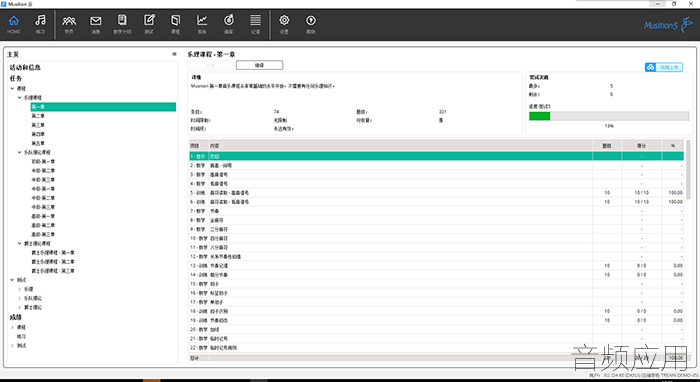The height and width of the screenshot is (382, 700).
Task: Click the 10 / 10 score in row 5
Action: [x=642, y=193]
